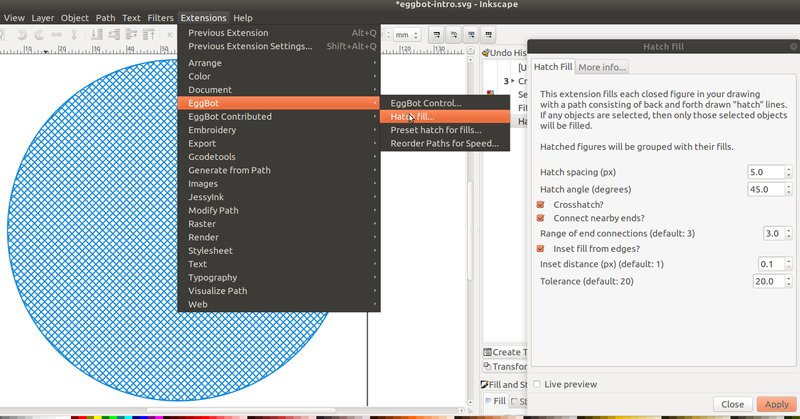Click the rotate 90° clockwise icon
Image resolution: width=800 pixels, height=419 pixels.
pos(39,35)
